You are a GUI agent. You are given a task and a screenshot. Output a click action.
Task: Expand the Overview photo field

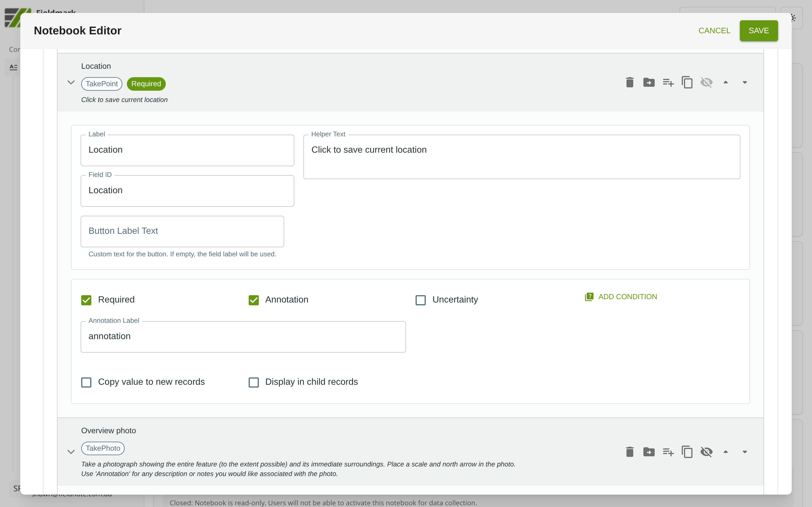(71, 452)
